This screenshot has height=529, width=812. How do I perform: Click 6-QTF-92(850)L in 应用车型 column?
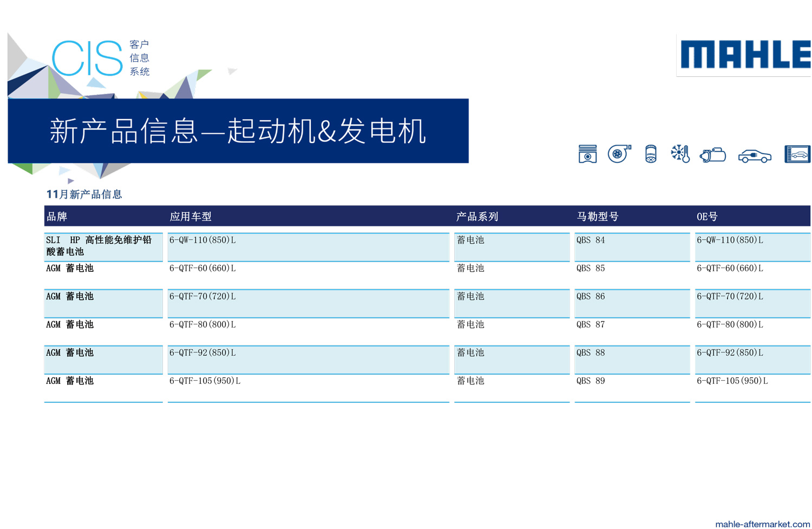click(202, 352)
